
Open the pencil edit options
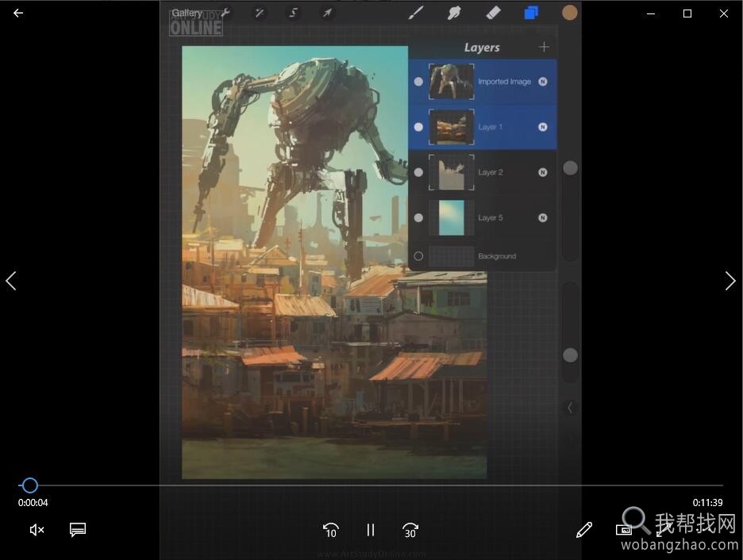click(x=584, y=530)
